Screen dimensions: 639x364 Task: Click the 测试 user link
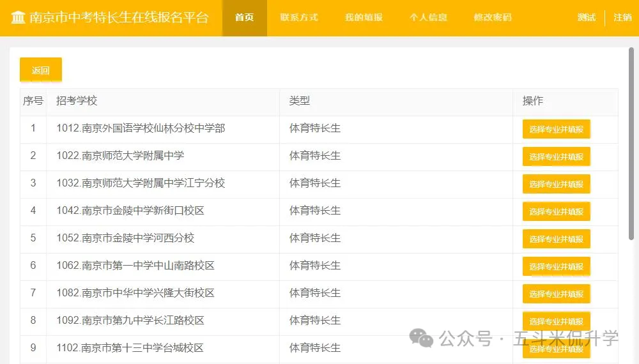(x=587, y=17)
